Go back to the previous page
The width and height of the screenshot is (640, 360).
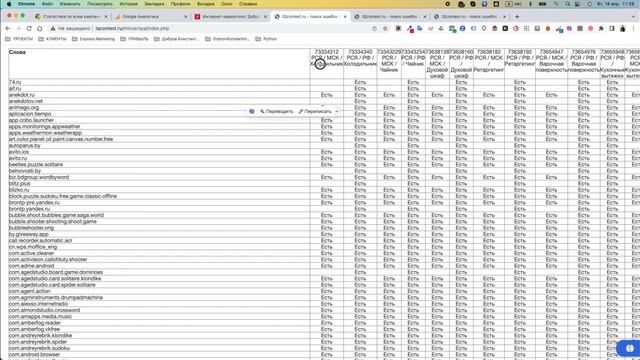8,29
